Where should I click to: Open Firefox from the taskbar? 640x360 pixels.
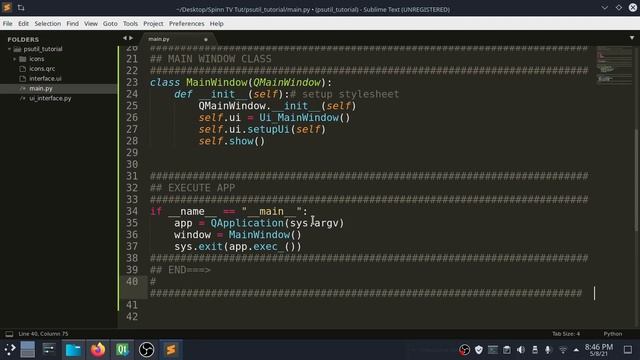pos(98,350)
